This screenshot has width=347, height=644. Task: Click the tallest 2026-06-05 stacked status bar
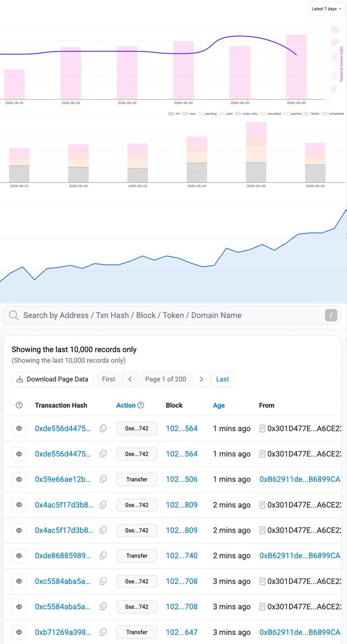pos(256,152)
